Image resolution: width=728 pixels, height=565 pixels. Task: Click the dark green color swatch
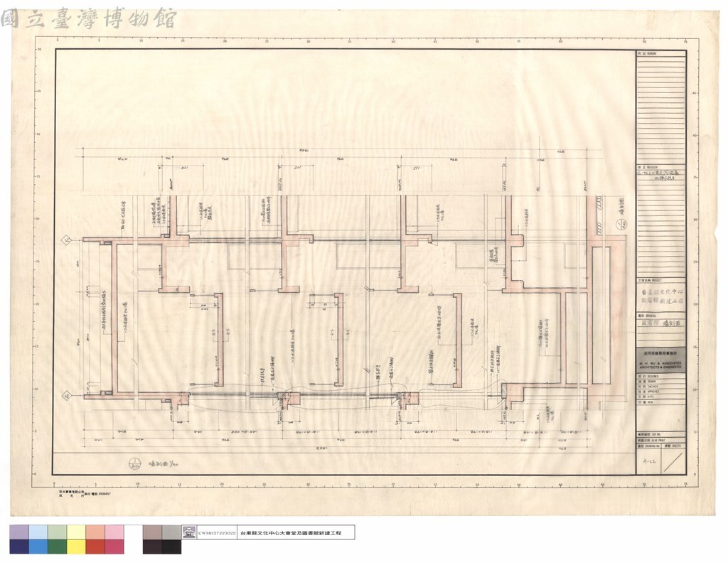[57, 547]
